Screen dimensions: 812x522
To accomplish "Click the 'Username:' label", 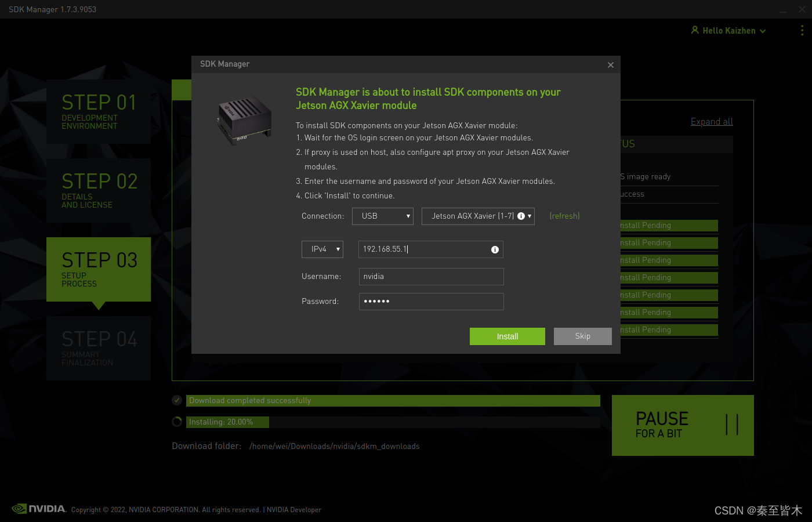I will (x=321, y=277).
